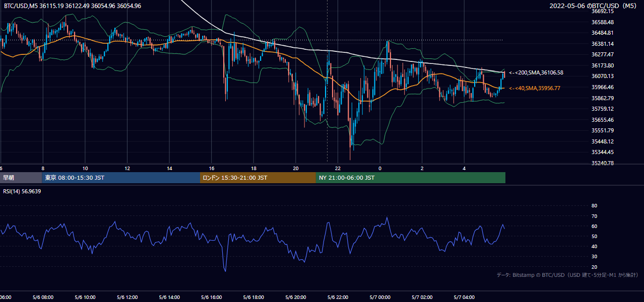Select the 早朝 session bar
The height and width of the screenshot is (302, 644).
[x=21, y=178]
